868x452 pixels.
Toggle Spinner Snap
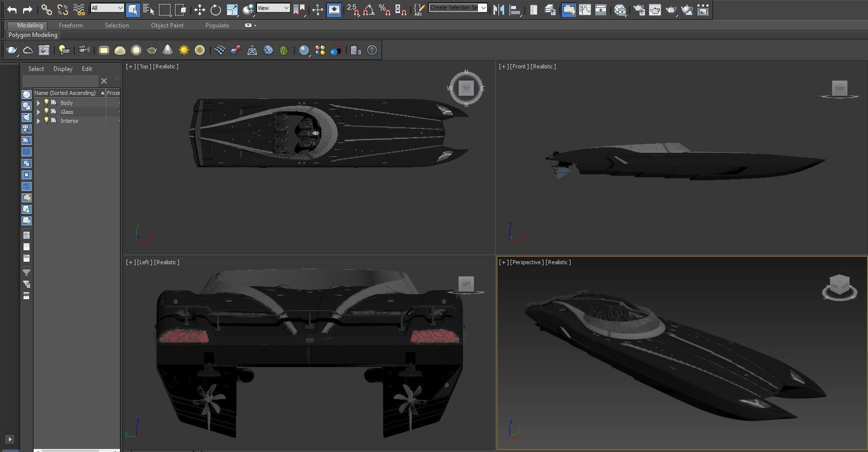400,9
